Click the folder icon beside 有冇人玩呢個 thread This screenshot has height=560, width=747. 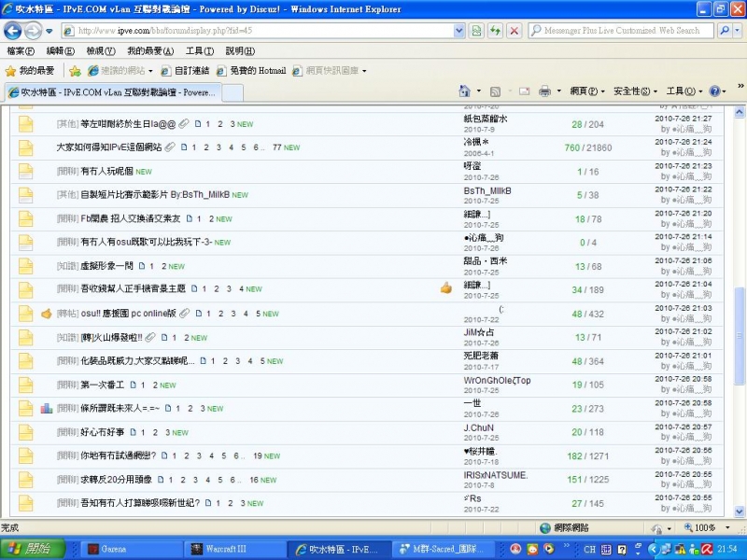(x=25, y=171)
